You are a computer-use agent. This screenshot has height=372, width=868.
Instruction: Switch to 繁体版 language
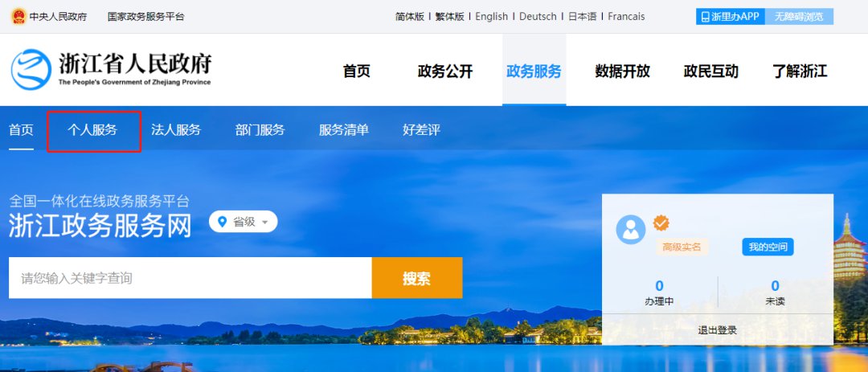pyautogui.click(x=449, y=17)
